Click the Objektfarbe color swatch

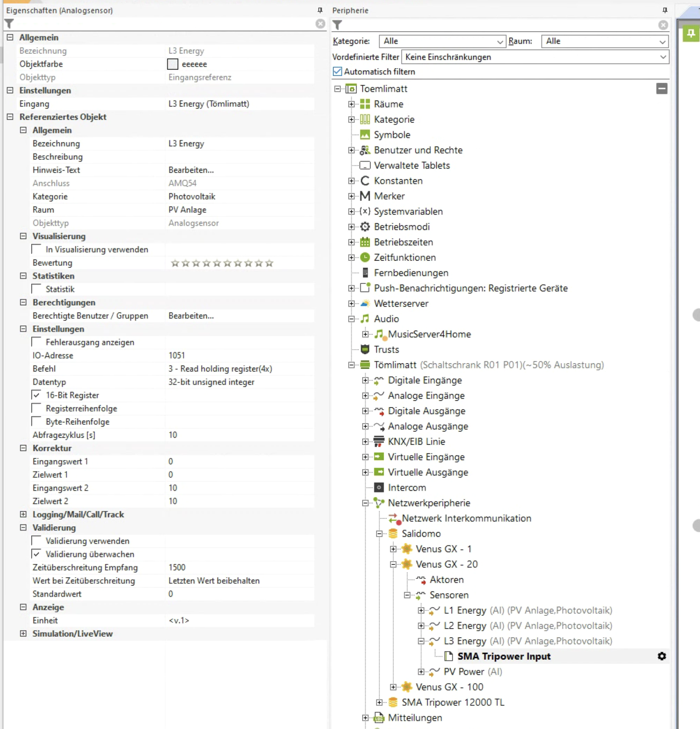(x=173, y=64)
